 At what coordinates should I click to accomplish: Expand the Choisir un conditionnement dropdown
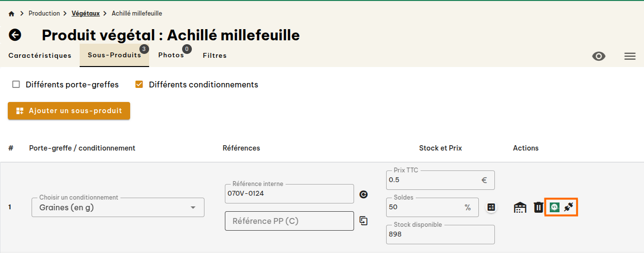118,207
